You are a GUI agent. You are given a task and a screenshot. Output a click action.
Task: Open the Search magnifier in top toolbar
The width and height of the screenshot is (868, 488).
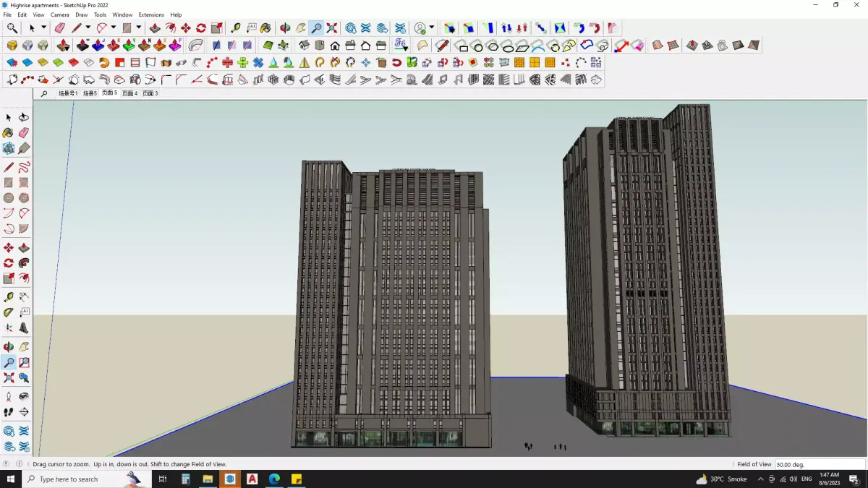12,28
